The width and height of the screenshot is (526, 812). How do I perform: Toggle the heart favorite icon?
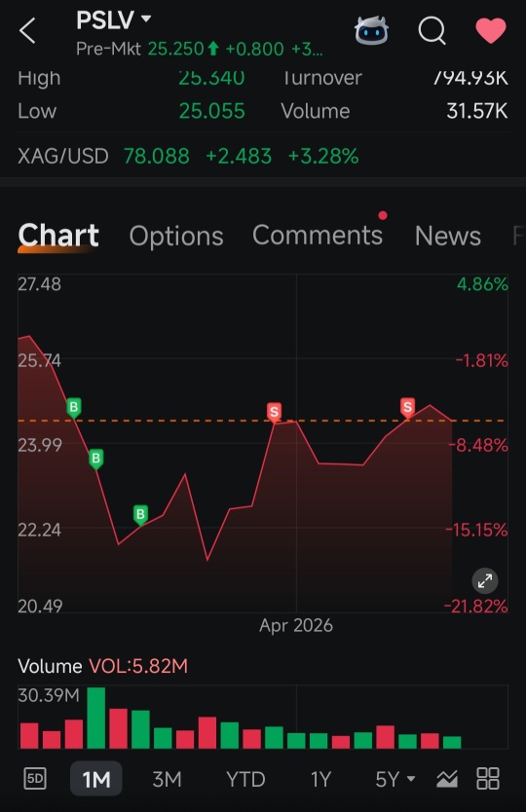click(491, 30)
